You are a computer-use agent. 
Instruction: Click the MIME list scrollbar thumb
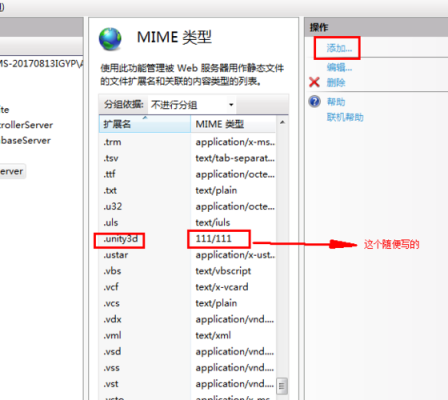pos(282,386)
